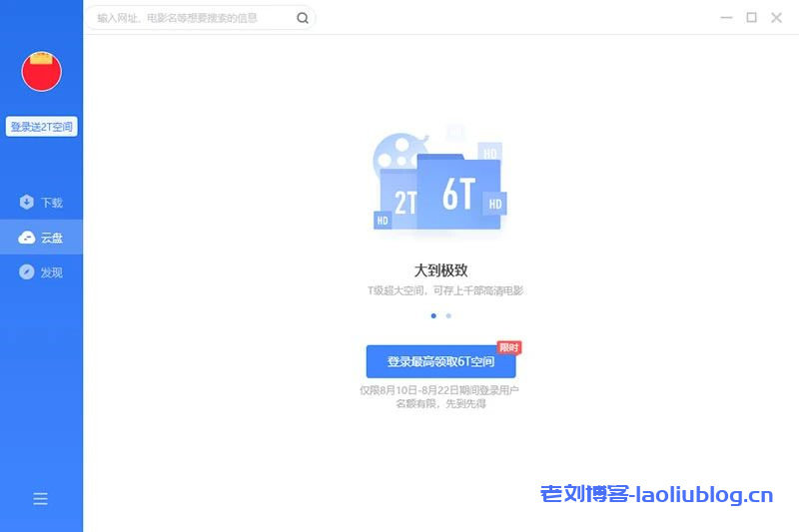The image size is (799, 532).
Task: Click the 发现 compass icon in sidebar
Action: click(x=27, y=272)
